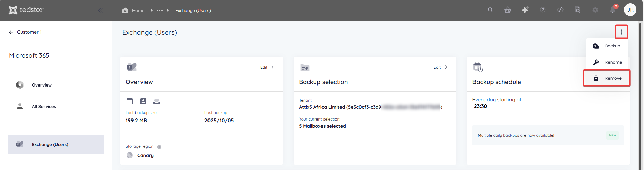This screenshot has width=644, height=170.
Task: Click the 199.2 MB backup size value
Action: click(136, 121)
